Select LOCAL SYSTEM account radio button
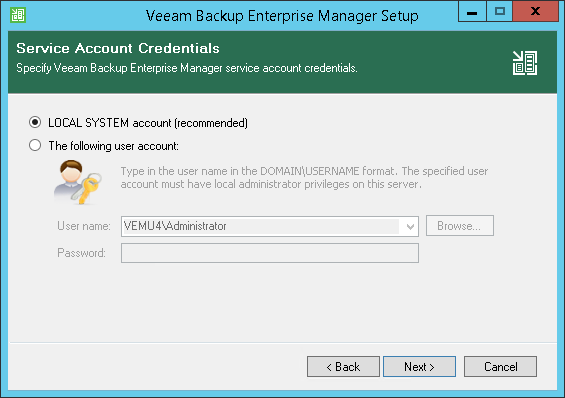The width and height of the screenshot is (565, 398). tap(35, 122)
